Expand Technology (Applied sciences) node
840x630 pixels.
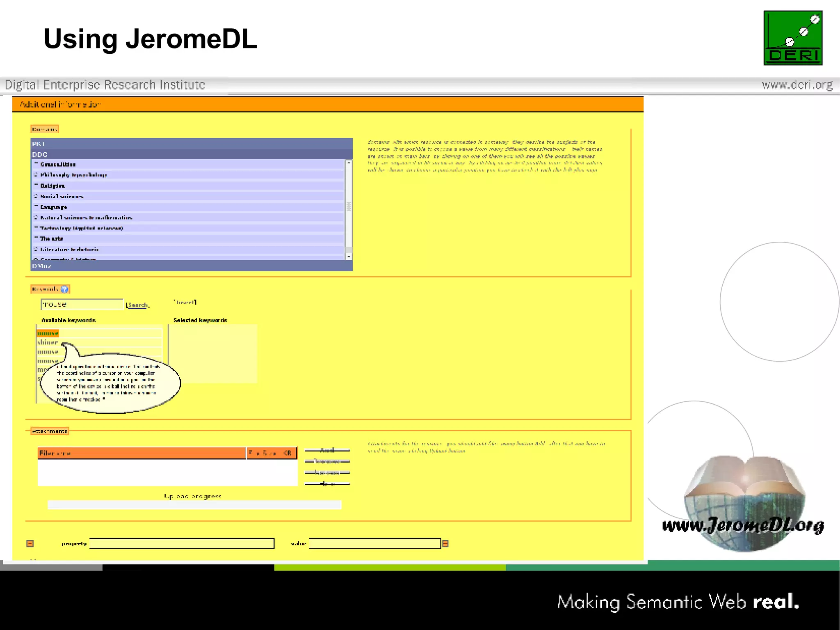pos(36,228)
